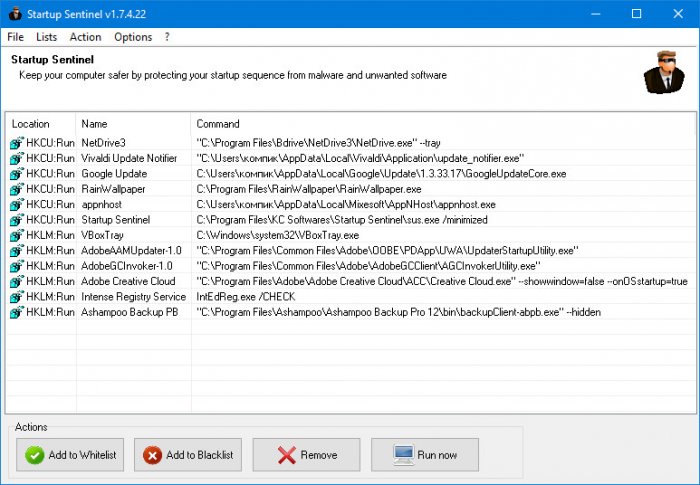Viewport: 700px width, 485px height.
Task: Minimize the Startup Sentinel window
Action: tap(596, 14)
